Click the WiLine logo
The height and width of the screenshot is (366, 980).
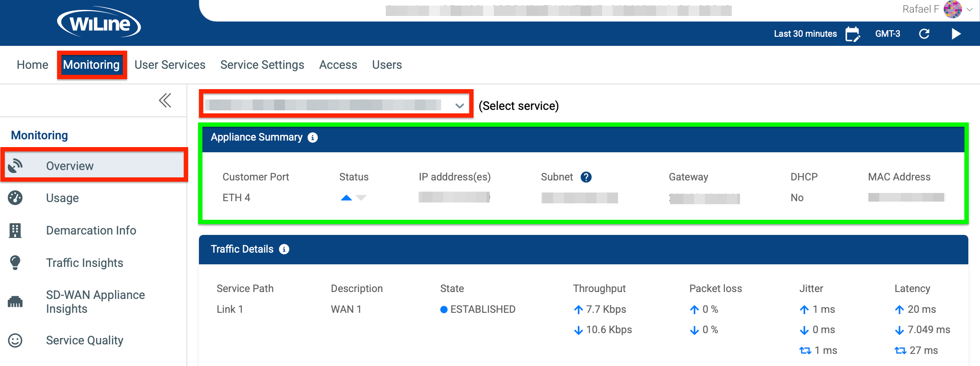click(x=99, y=23)
